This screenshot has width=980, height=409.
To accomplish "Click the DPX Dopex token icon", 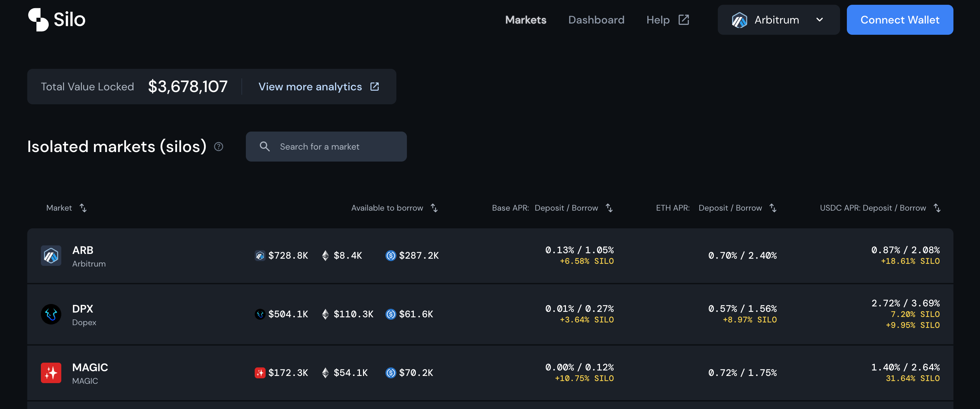I will (x=51, y=314).
